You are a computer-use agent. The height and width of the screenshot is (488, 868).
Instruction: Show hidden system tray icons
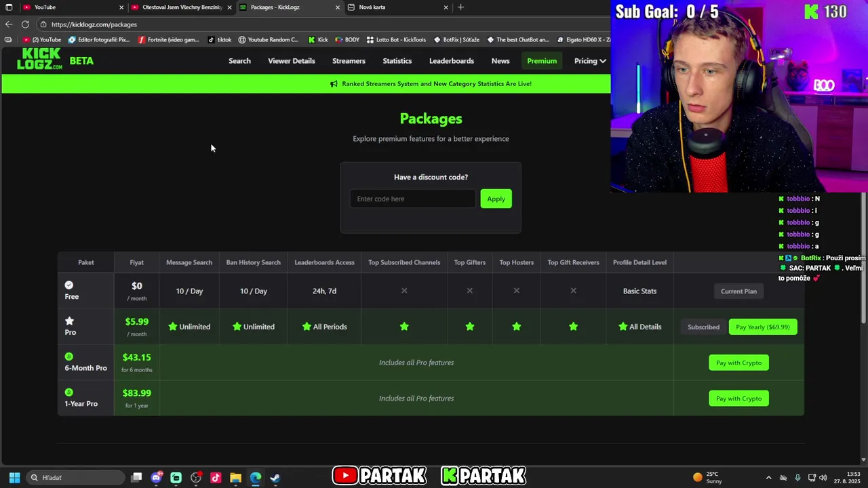pyautogui.click(x=768, y=478)
